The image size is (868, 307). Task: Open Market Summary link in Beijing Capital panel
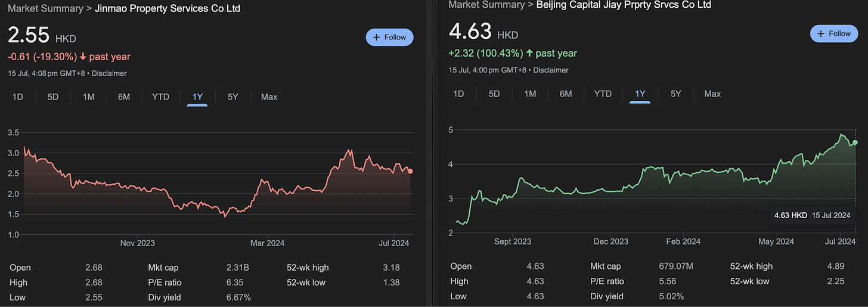(486, 5)
